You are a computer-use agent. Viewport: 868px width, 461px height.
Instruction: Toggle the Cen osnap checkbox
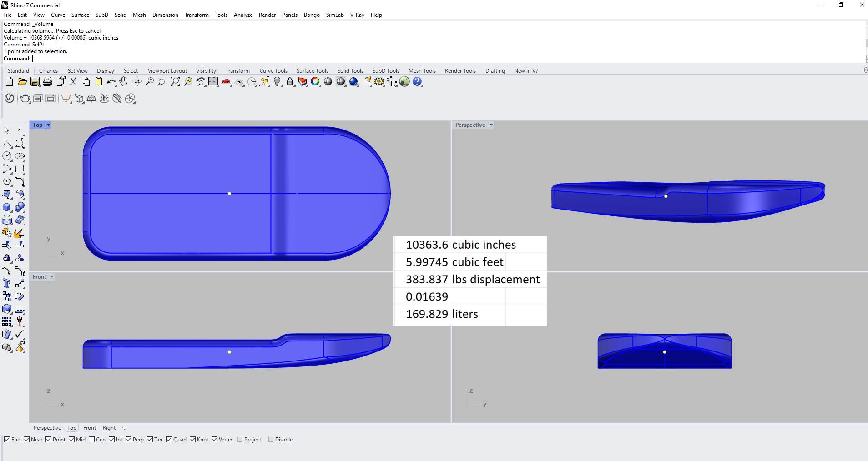point(92,440)
